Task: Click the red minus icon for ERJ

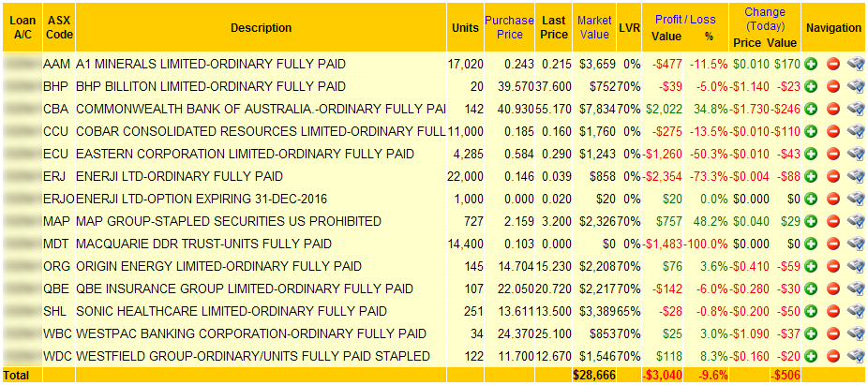Action: pos(833,176)
